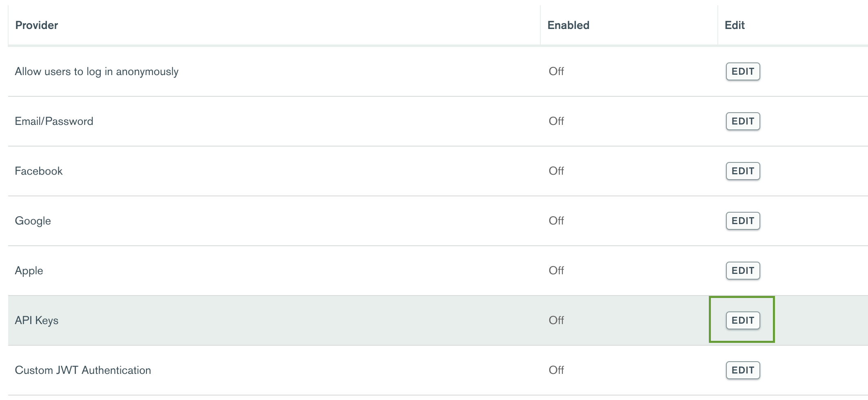Click EDIT for the Google provider

[742, 220]
